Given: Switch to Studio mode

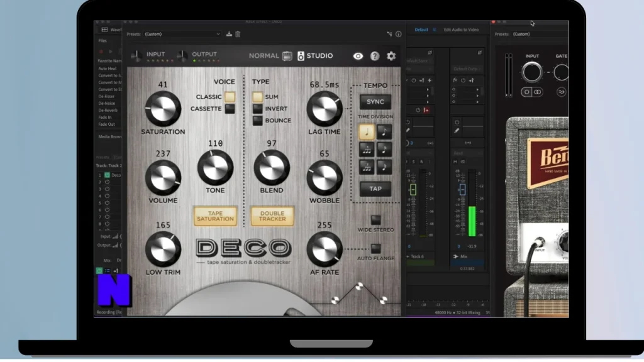Looking at the screenshot, I should [x=316, y=56].
